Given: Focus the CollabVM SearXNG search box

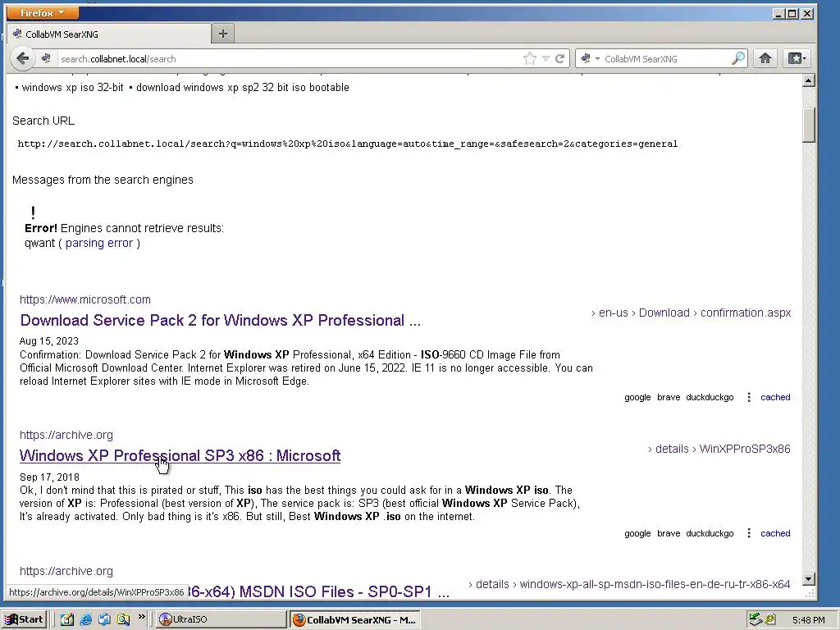Looking at the screenshot, I should [665, 58].
